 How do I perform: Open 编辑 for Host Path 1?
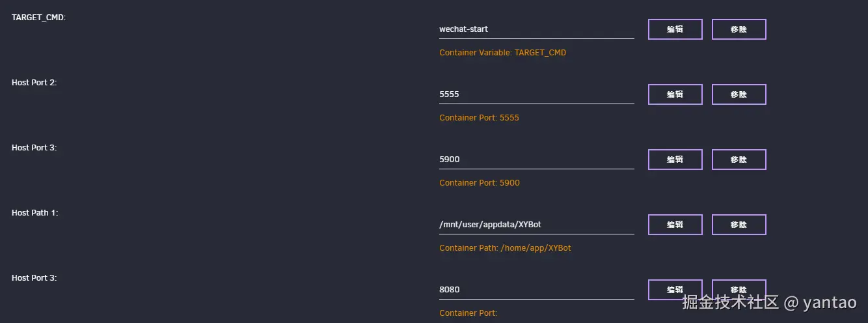pyautogui.click(x=675, y=225)
